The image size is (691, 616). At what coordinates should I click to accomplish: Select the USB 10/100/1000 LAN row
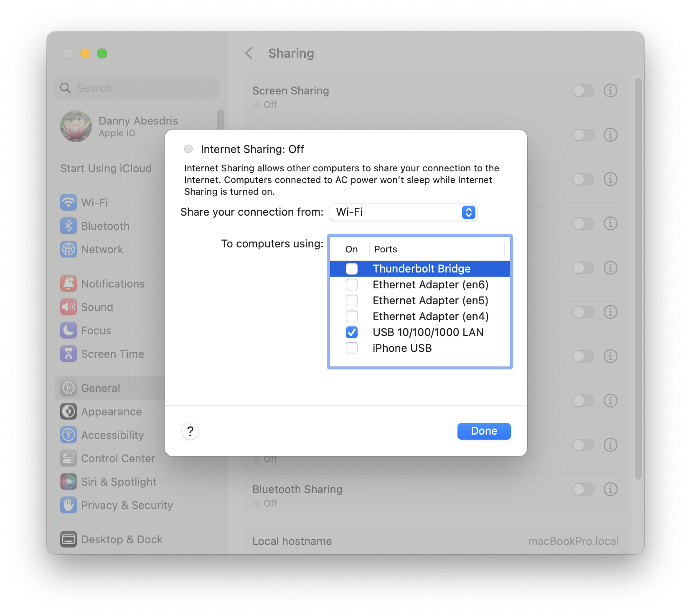coord(420,332)
